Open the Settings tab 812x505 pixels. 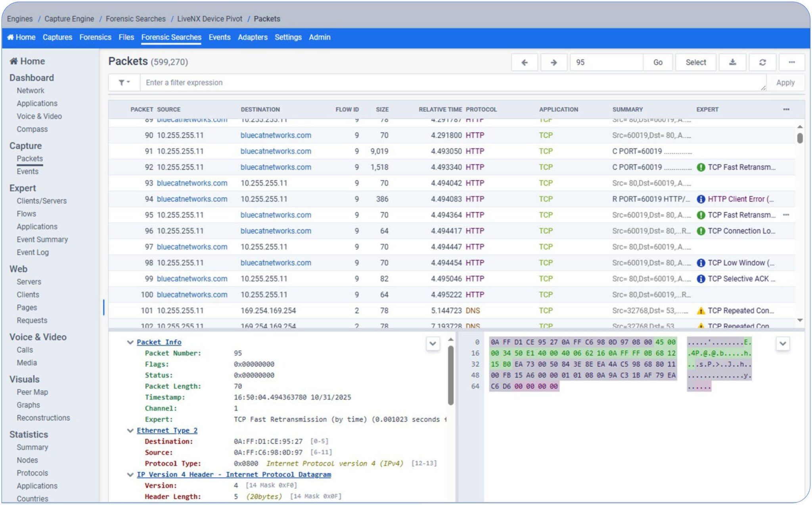[x=288, y=37]
